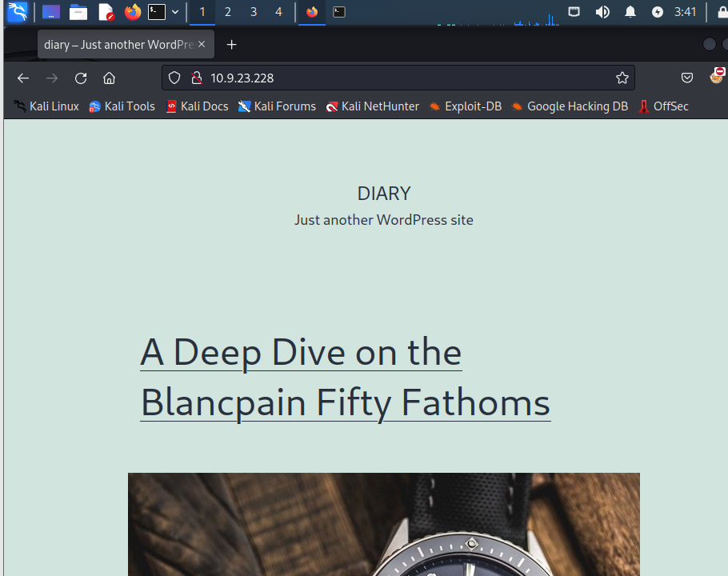Click the DIARY site title
The height and width of the screenshot is (576, 728).
tap(384, 194)
